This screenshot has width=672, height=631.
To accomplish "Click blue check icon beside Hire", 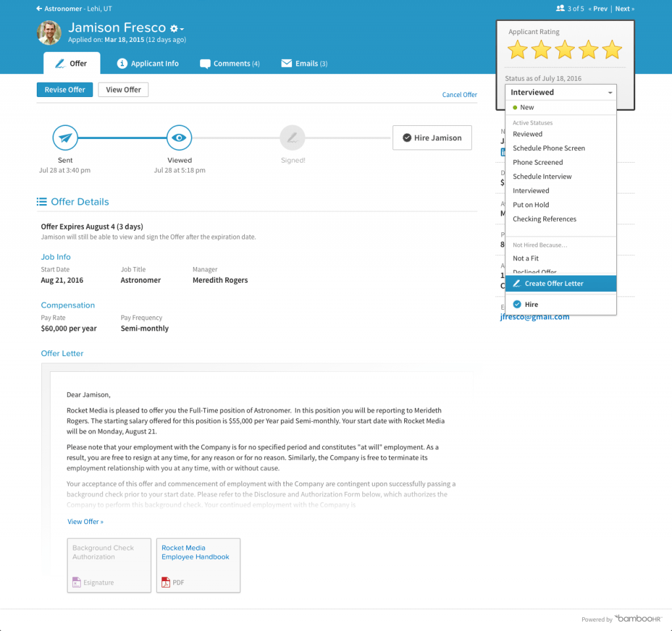I will 517,304.
